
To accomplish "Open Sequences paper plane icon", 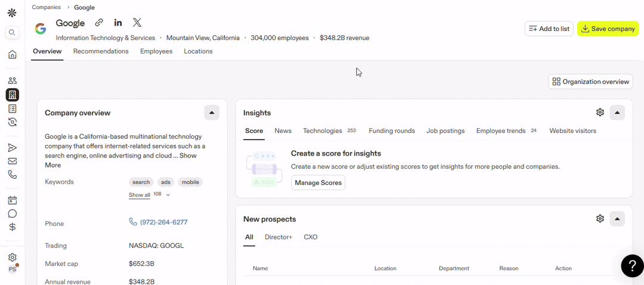I will (13, 148).
